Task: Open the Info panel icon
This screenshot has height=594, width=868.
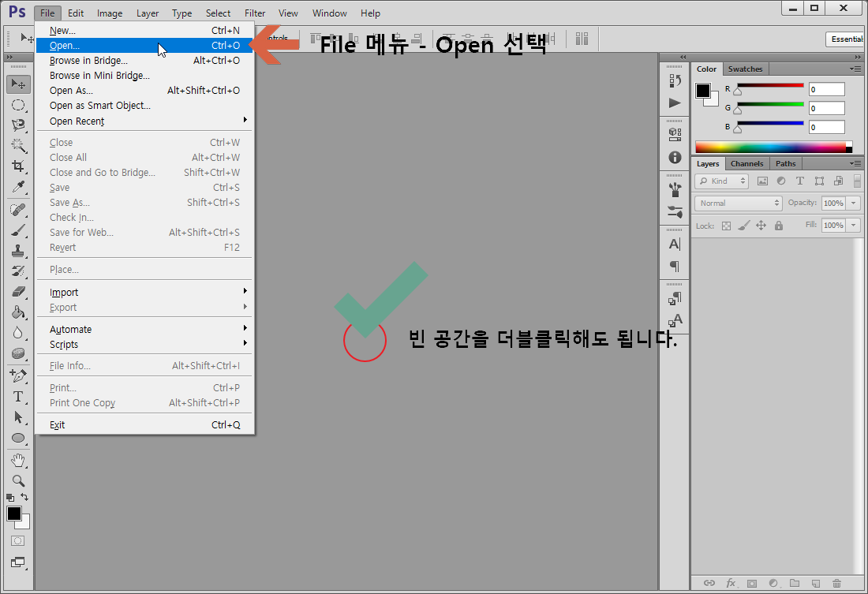Action: (x=675, y=158)
